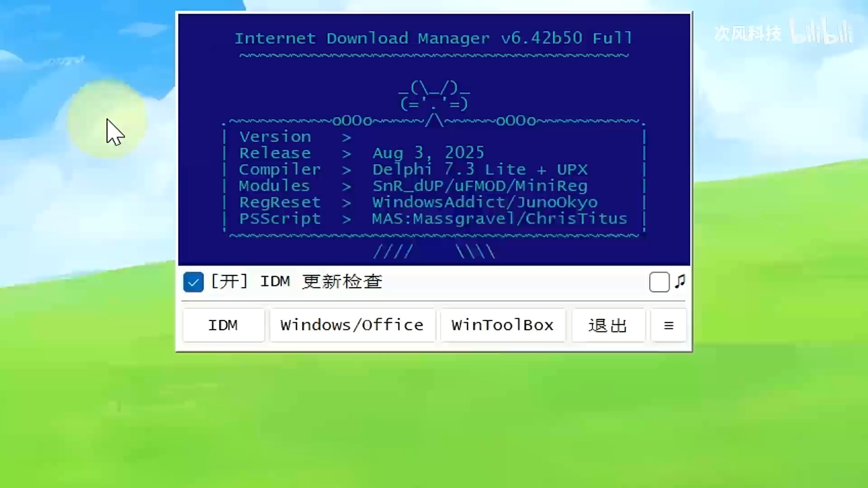The height and width of the screenshot is (488, 868).
Task: Exit via the 退出 button
Action: (x=608, y=325)
